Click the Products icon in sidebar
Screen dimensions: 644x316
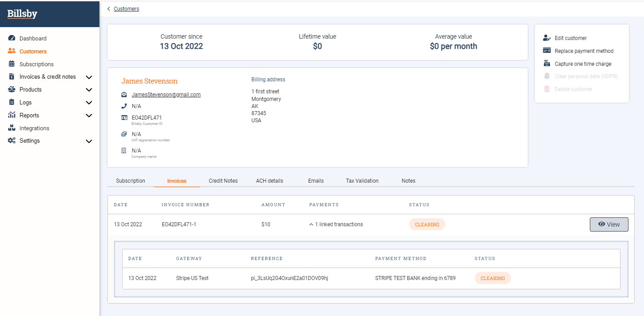click(x=12, y=89)
